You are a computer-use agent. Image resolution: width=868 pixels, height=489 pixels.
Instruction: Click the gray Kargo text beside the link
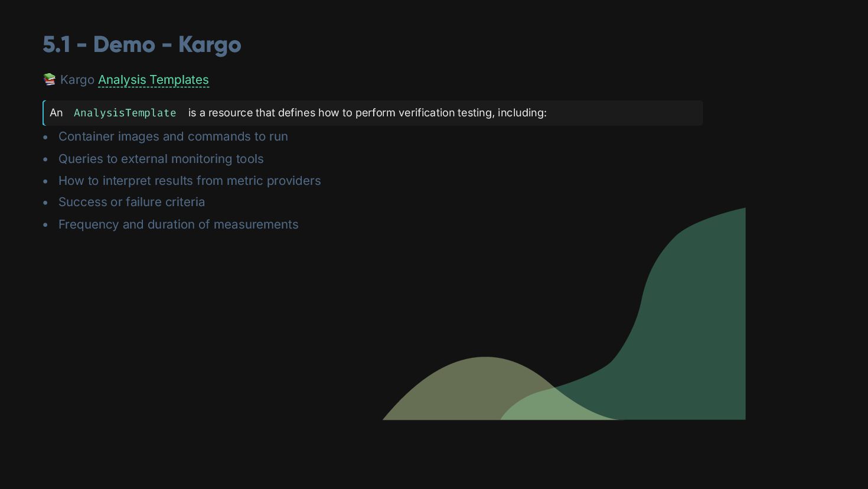click(x=77, y=80)
